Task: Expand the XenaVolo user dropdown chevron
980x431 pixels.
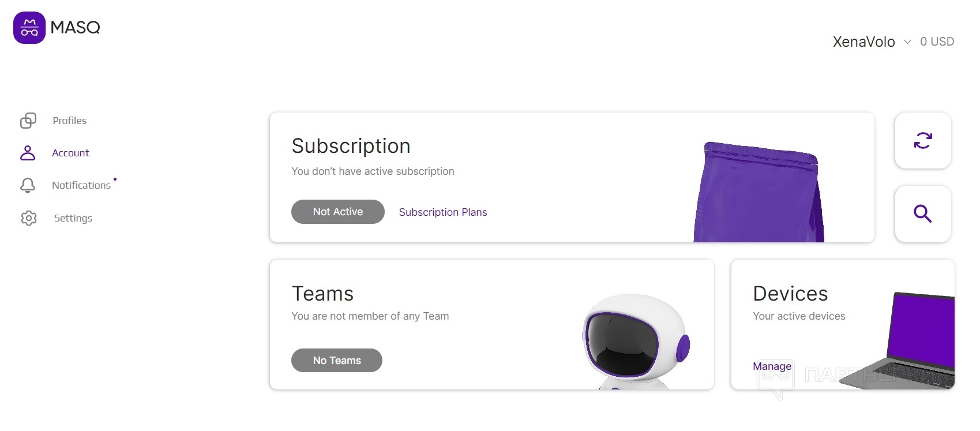Action: (x=907, y=42)
